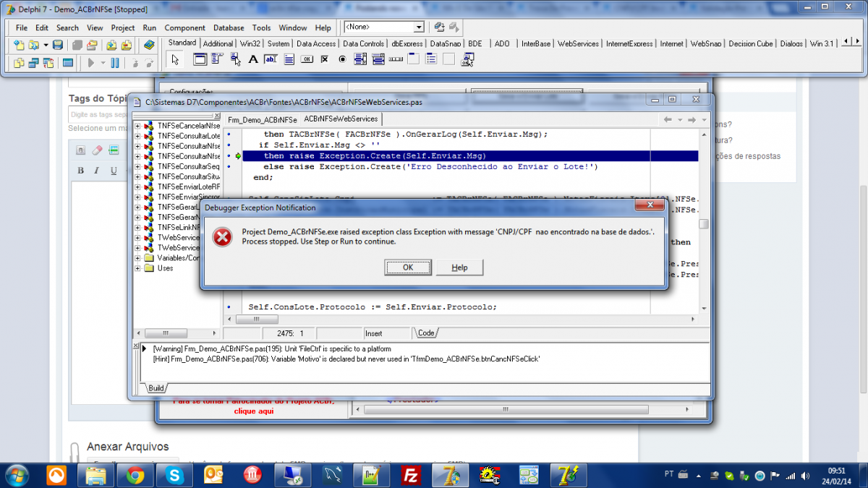Screen dimensions: 868x488
Task: Click Toggle Form/Unit toolbar icon
Action: tap(48, 63)
